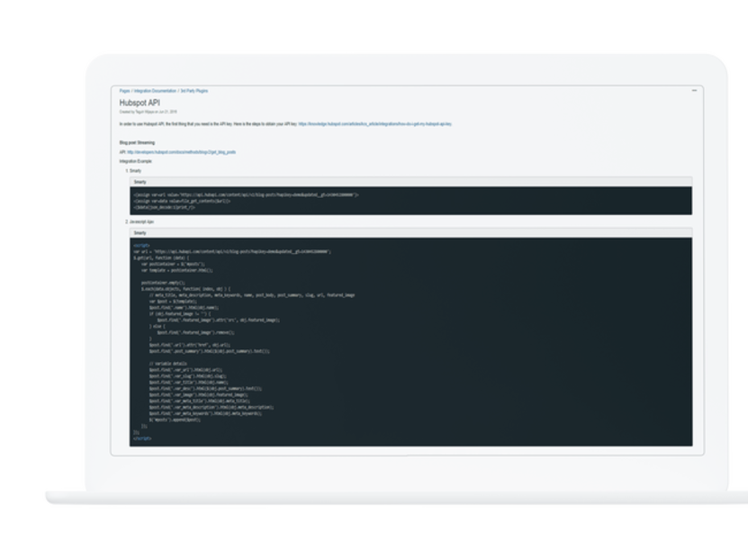
Task: Open Integration Documentation breadcrumb
Action: point(155,91)
